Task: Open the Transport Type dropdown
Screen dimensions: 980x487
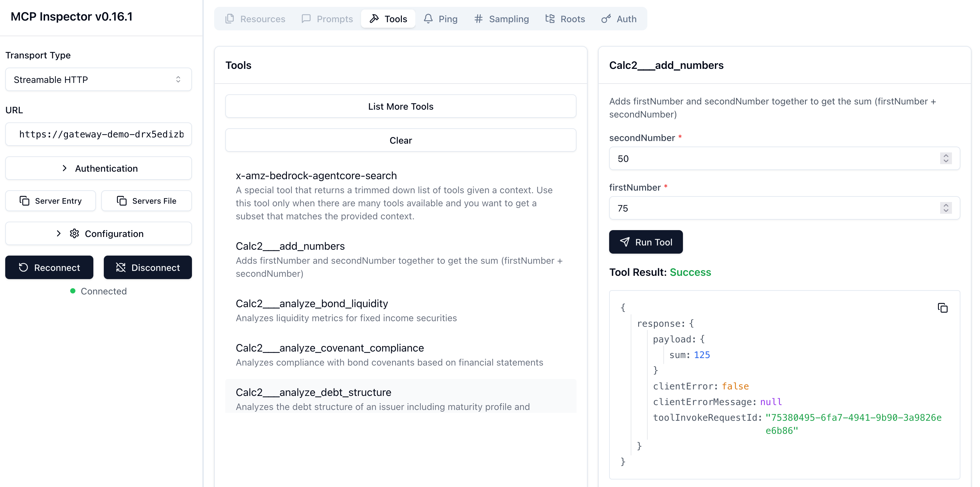Action: pos(98,80)
